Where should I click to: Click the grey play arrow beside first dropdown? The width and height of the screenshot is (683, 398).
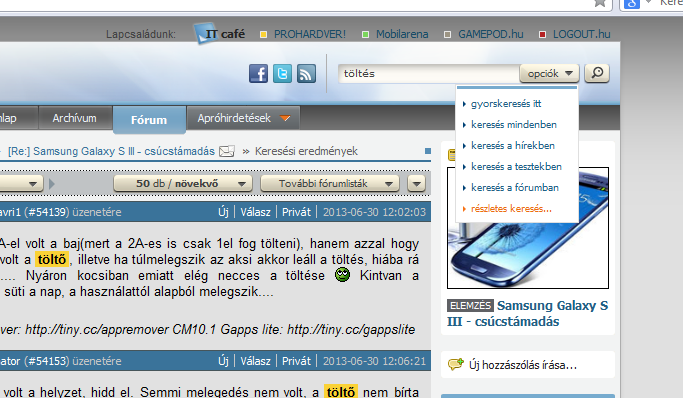click(52, 184)
